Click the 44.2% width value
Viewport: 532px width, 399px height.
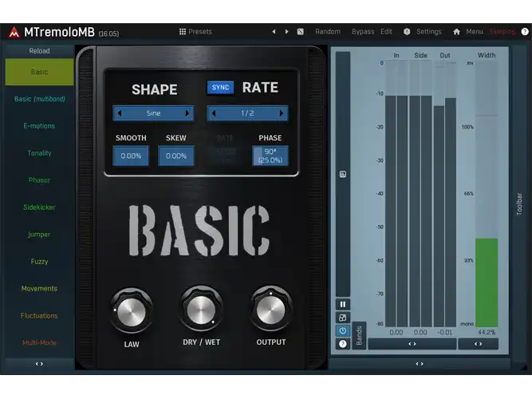click(x=487, y=332)
